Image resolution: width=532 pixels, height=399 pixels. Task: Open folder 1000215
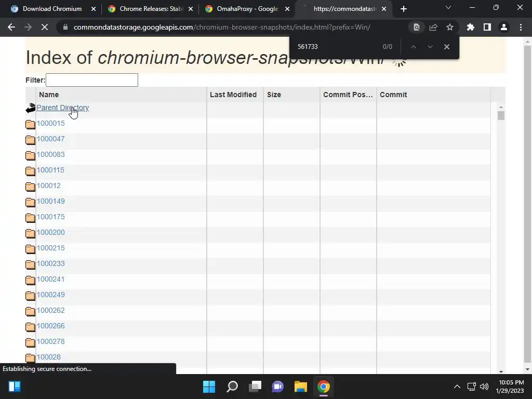click(50, 248)
